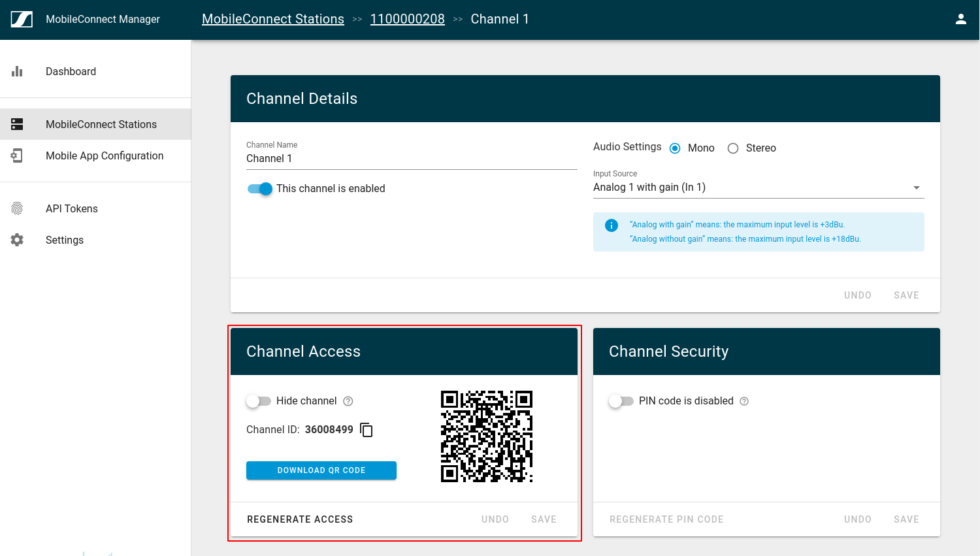Click the MobileConnect Stations server icon
The height and width of the screenshot is (556, 980).
[17, 124]
